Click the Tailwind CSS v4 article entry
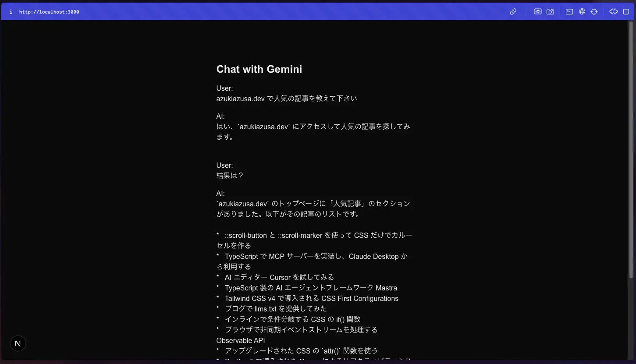The height and width of the screenshot is (364, 636). [311, 298]
